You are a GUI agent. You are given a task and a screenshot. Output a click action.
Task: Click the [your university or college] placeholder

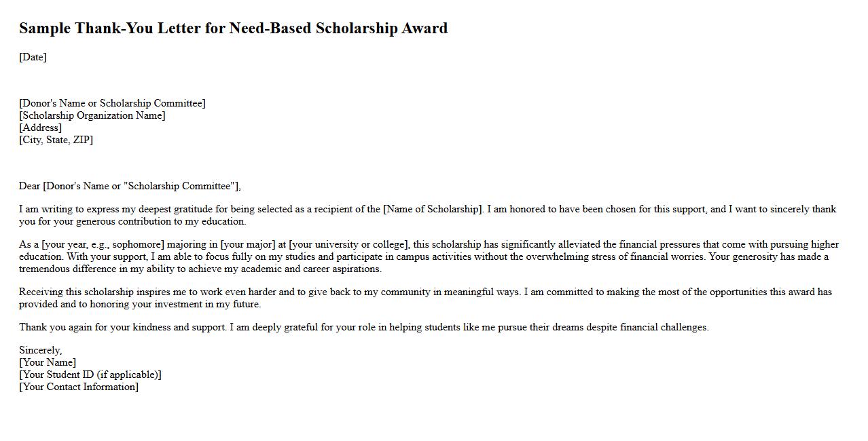click(349, 244)
